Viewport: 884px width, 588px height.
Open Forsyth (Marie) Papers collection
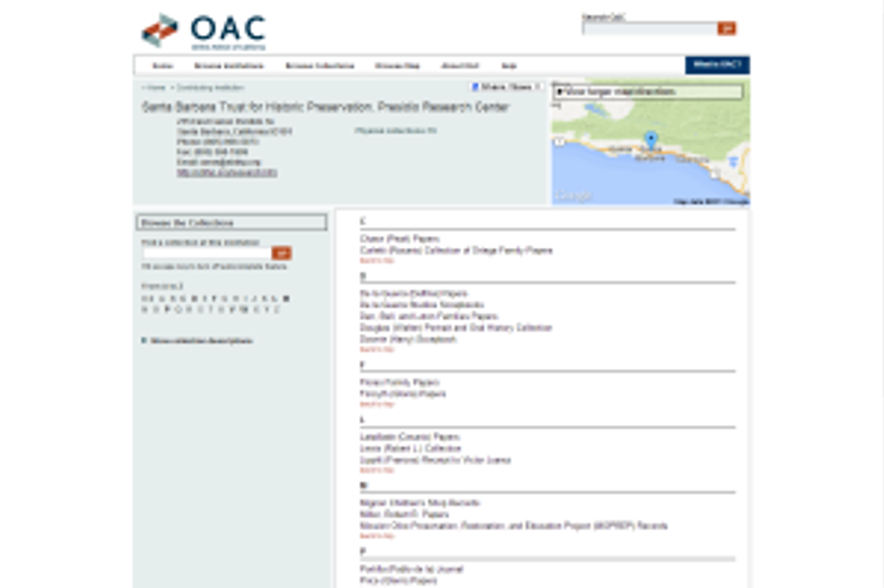pos(402,393)
